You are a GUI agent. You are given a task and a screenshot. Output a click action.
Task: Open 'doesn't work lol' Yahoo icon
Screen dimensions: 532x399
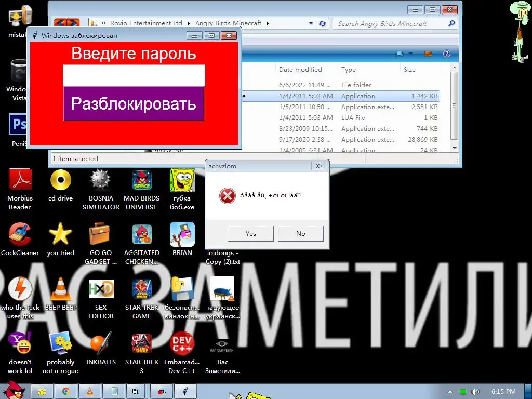pos(20,353)
